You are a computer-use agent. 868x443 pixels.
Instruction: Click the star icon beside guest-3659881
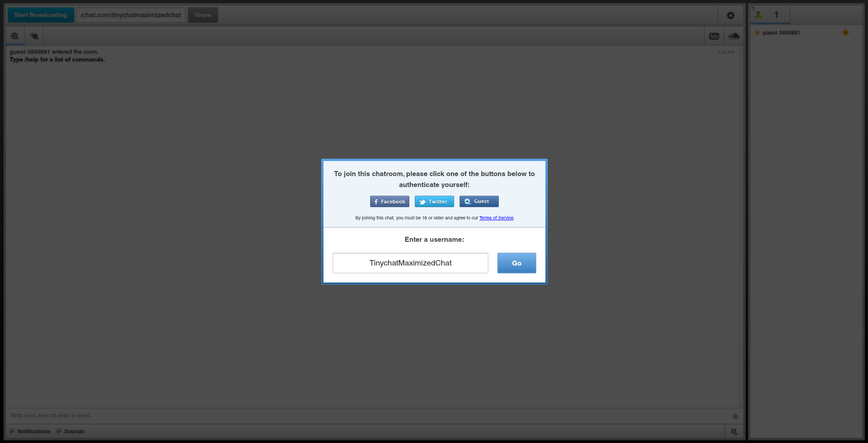(x=757, y=32)
